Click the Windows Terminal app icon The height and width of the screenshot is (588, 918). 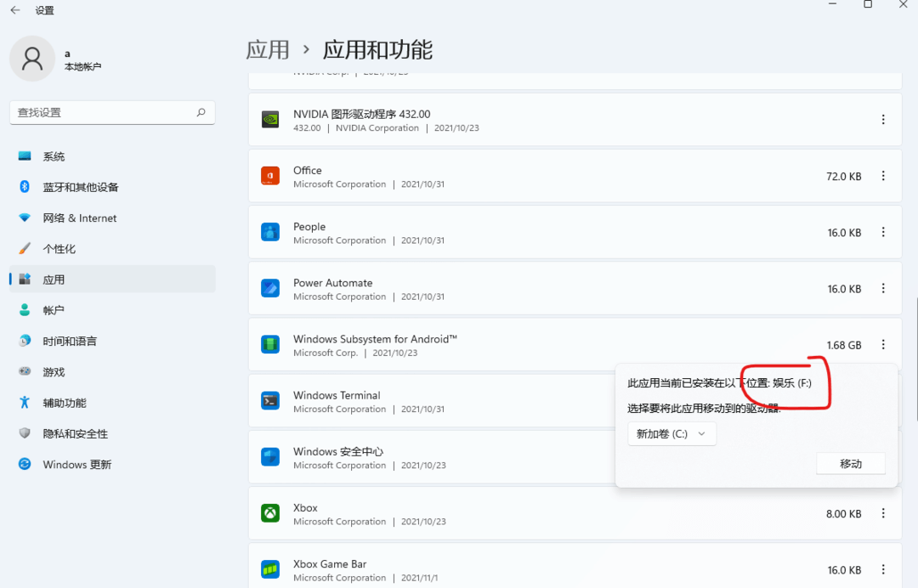pos(270,400)
